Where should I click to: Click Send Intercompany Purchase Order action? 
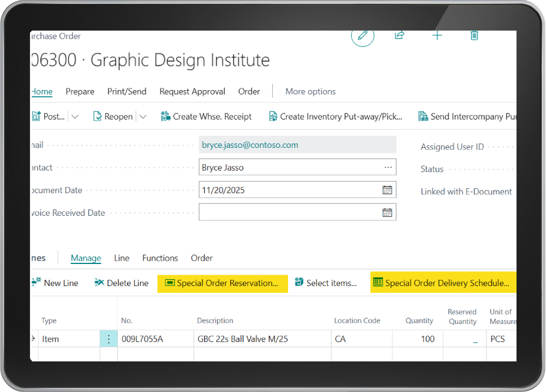[467, 117]
